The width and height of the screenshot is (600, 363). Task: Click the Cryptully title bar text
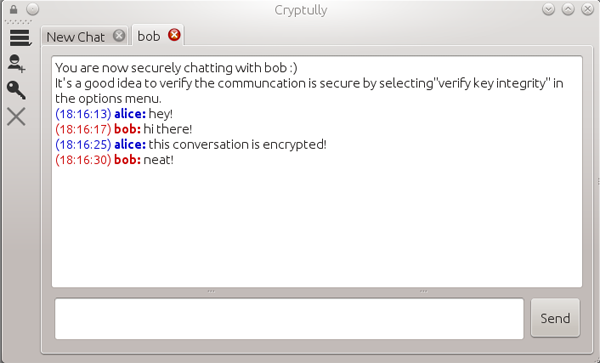[x=301, y=10]
